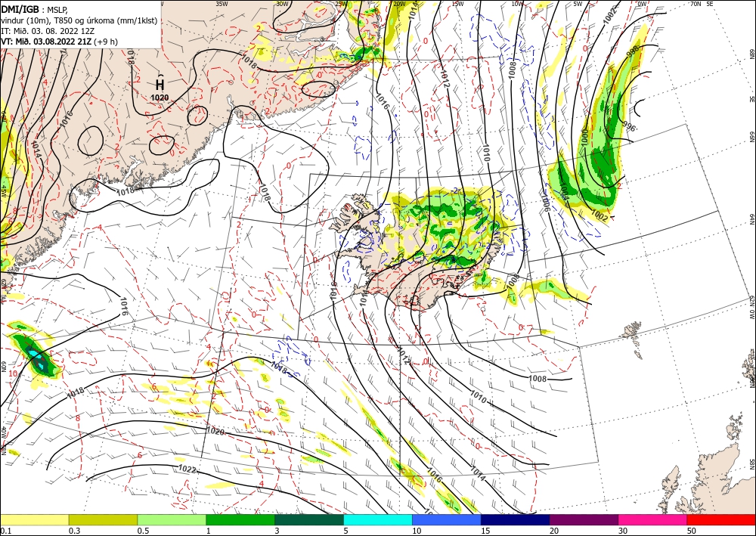756x536 pixels.
Task: Click the 10W longitude label at the top
Action: pos(517,3)
